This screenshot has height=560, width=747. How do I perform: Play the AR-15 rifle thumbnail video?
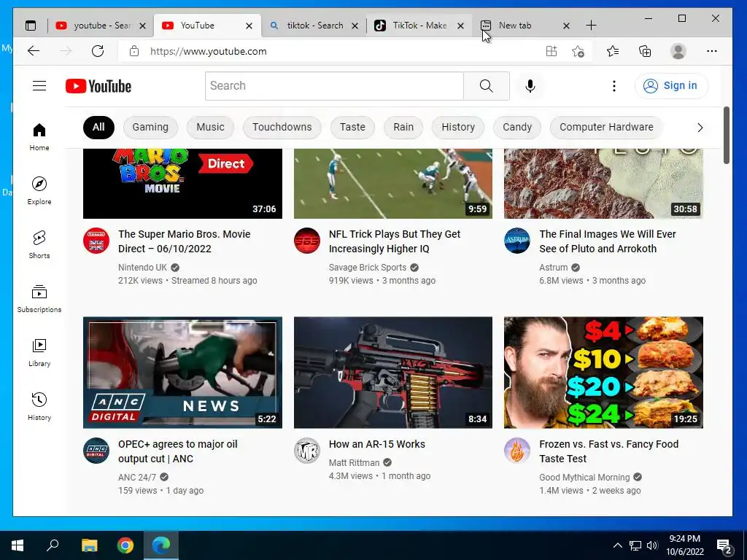393,373
